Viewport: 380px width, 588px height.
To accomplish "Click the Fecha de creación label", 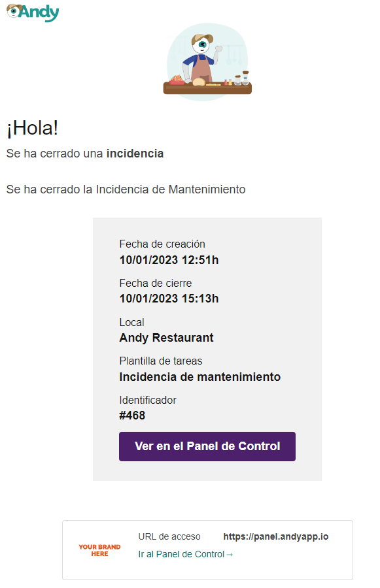I will pos(162,244).
